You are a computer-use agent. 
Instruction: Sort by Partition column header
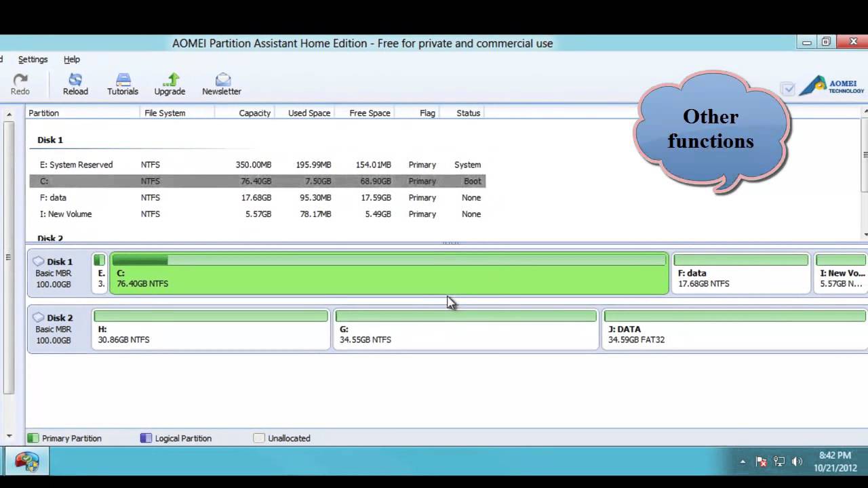tap(83, 113)
